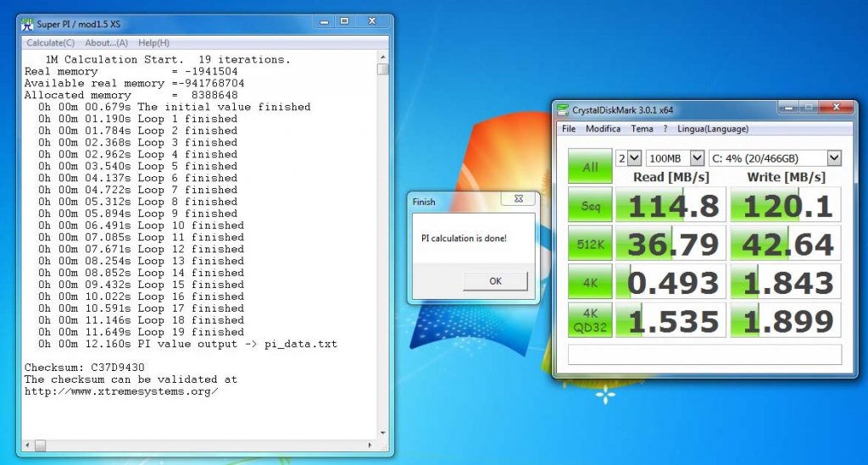Open the About...(A) menu in Super PI
This screenshot has height=465, width=868.
pos(106,42)
